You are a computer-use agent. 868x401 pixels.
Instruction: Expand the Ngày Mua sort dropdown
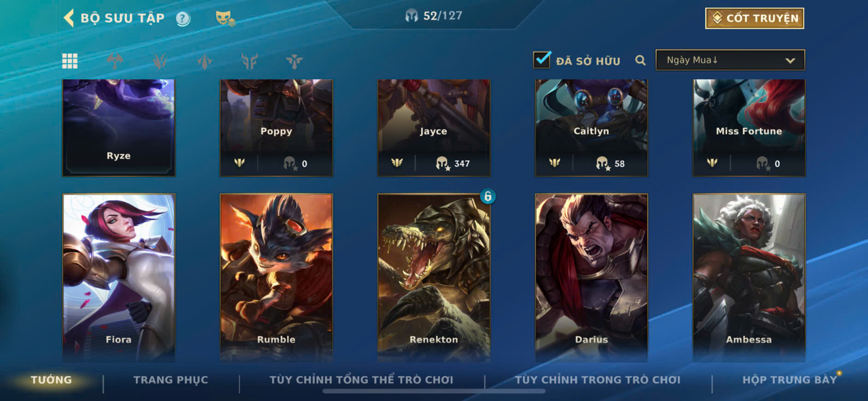point(730,60)
